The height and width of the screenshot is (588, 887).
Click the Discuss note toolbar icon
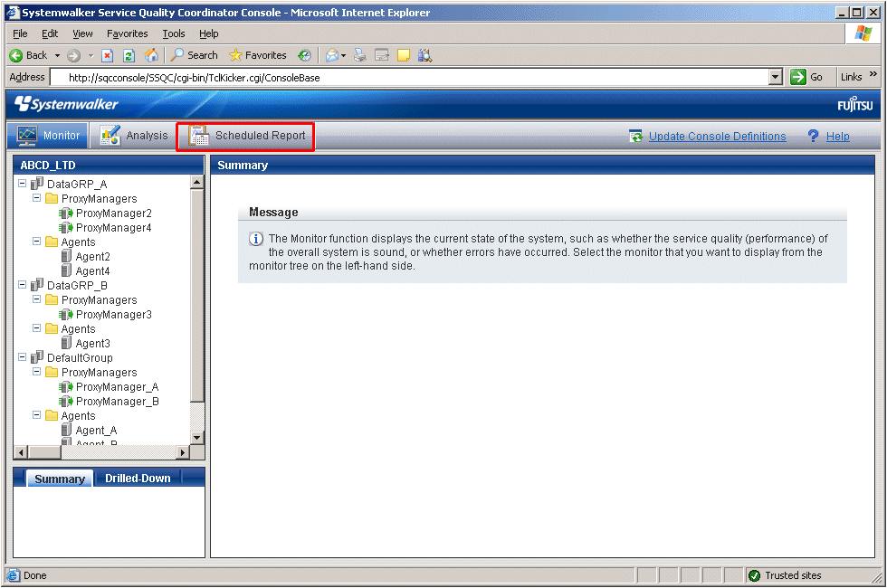(404, 55)
